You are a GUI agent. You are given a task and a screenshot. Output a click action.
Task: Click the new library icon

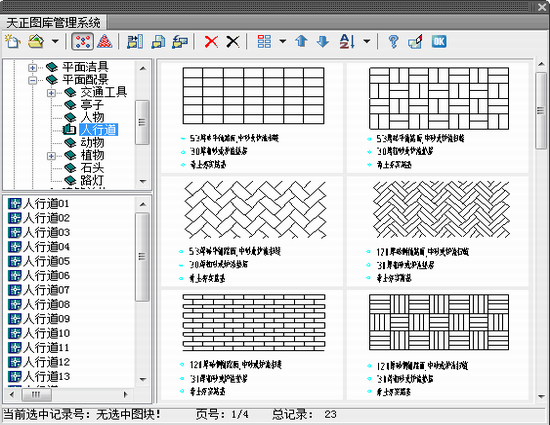coord(13,41)
